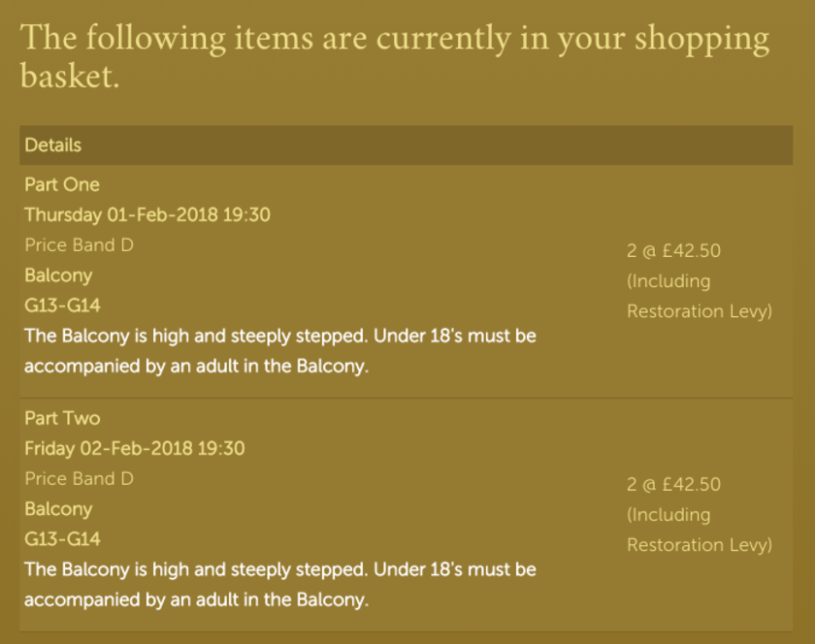Select the Details table header
Screen dimensions: 815x644
406,145
